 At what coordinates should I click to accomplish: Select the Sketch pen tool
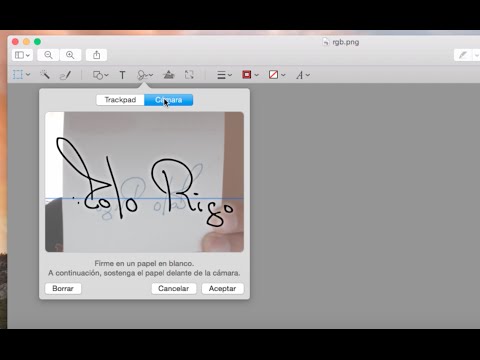(65, 75)
